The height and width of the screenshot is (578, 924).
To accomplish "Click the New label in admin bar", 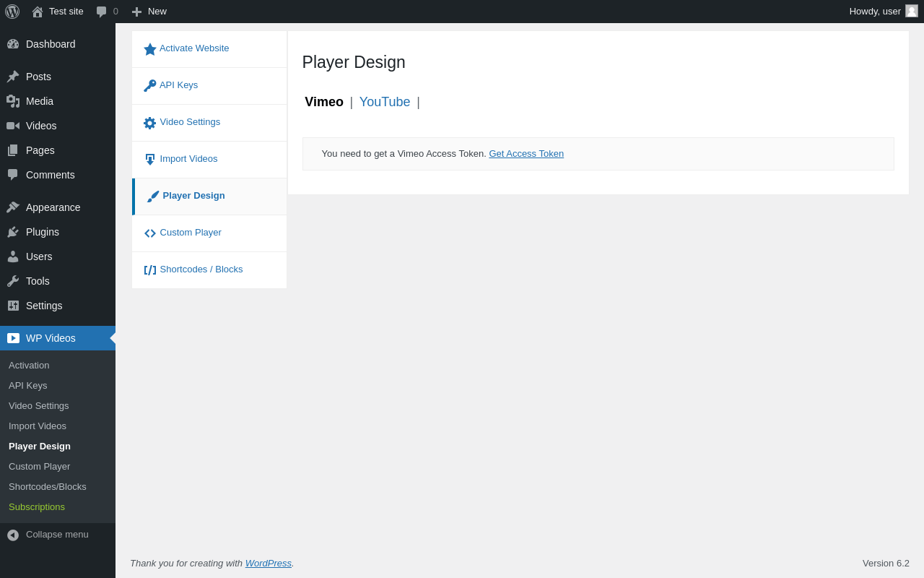I will tap(157, 12).
